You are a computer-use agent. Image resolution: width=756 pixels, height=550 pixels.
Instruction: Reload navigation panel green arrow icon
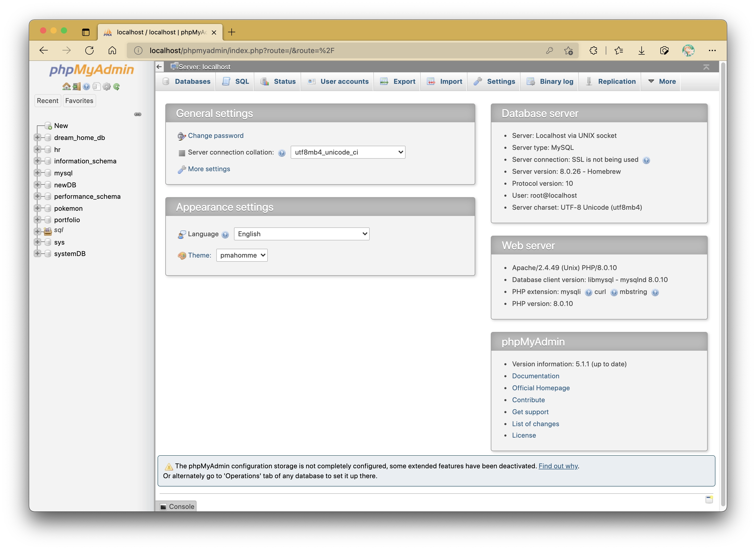coord(116,87)
